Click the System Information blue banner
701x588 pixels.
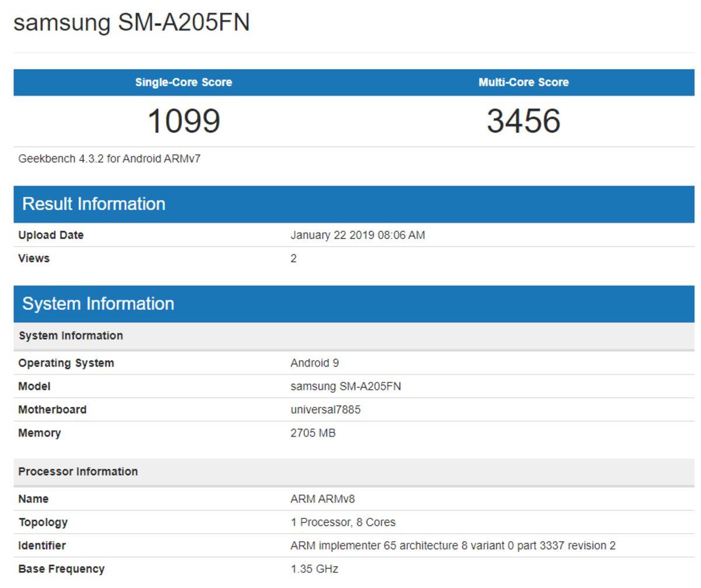98,303
